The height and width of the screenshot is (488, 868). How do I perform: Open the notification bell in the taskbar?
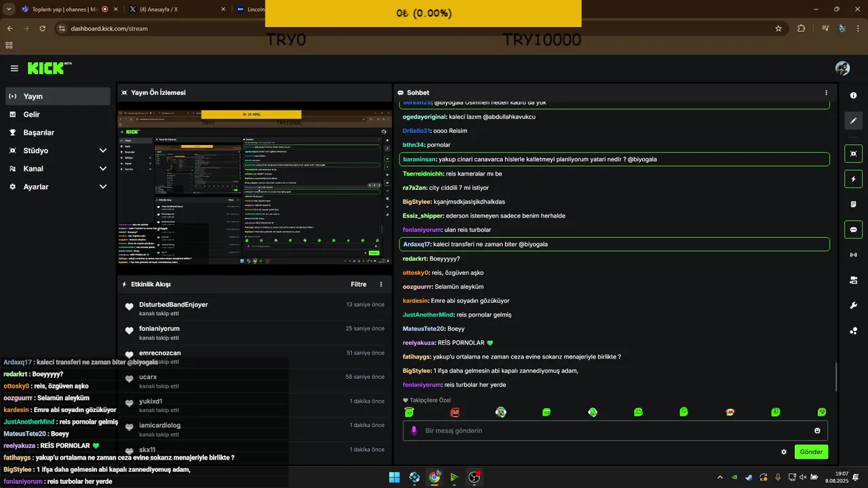coord(857,477)
